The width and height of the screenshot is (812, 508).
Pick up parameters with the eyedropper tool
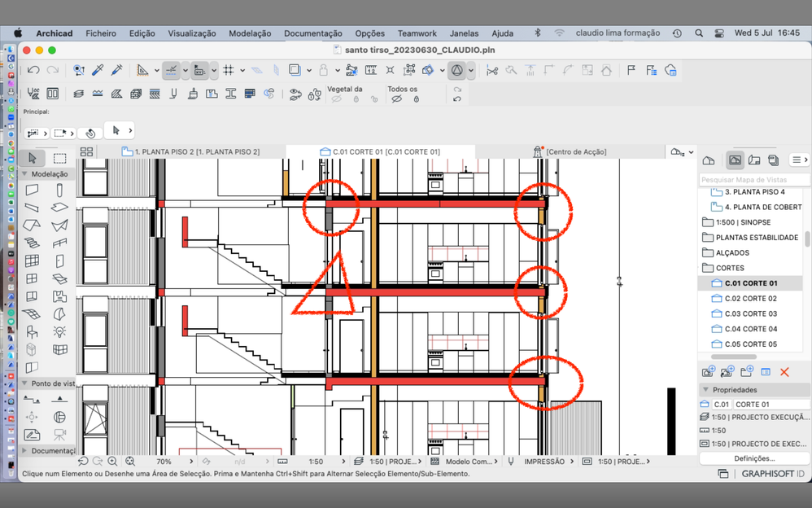pos(98,69)
